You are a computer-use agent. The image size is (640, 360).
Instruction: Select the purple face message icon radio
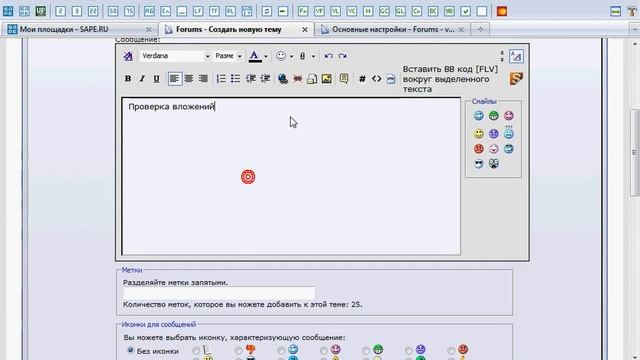(x=408, y=351)
